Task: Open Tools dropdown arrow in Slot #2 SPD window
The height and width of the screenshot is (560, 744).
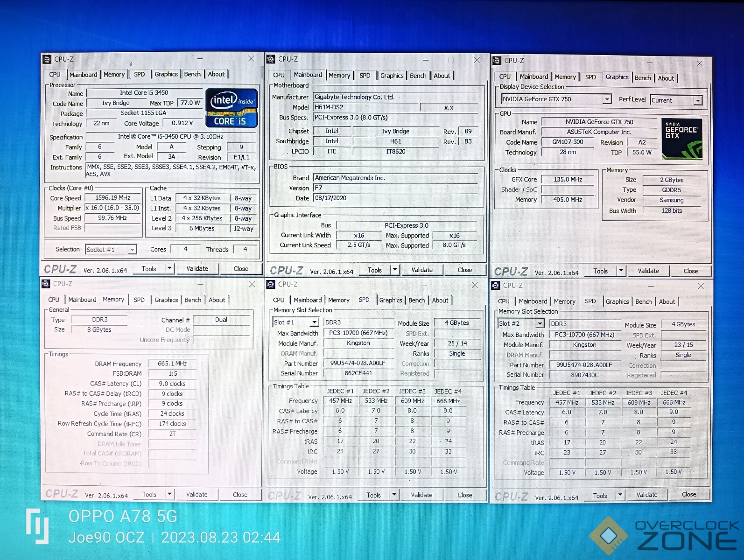Action: pyautogui.click(x=620, y=495)
